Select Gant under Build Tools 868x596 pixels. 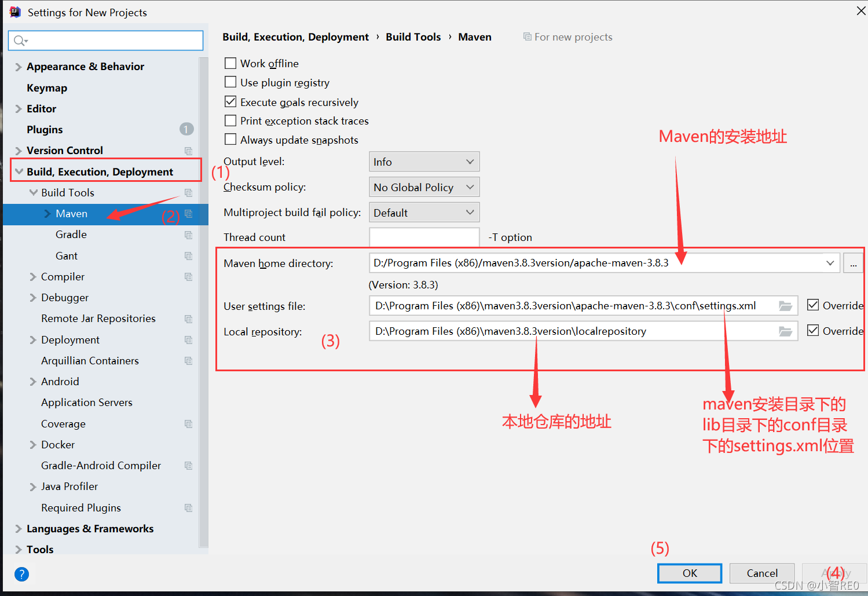67,255
